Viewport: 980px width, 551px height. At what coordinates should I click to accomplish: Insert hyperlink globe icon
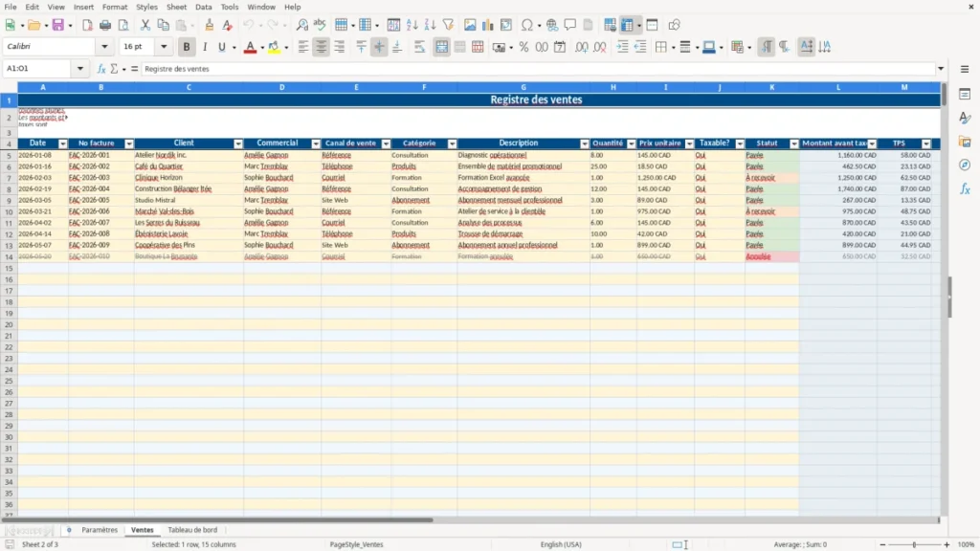tap(552, 25)
